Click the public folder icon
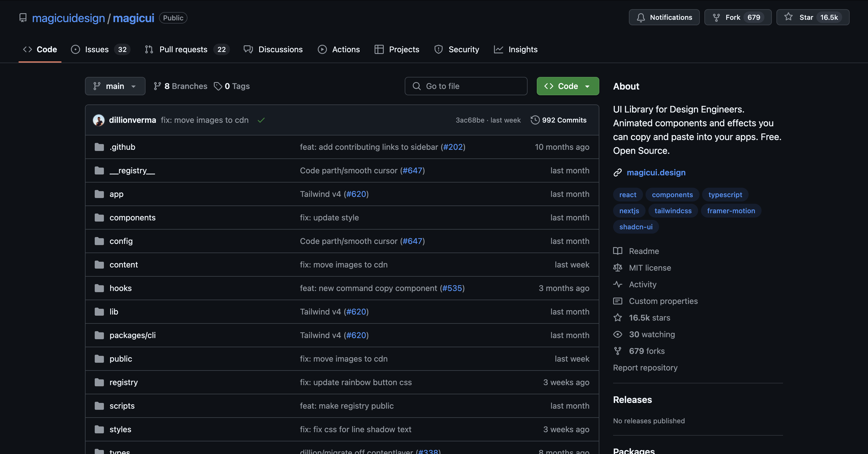The width and height of the screenshot is (868, 454). coord(99,359)
